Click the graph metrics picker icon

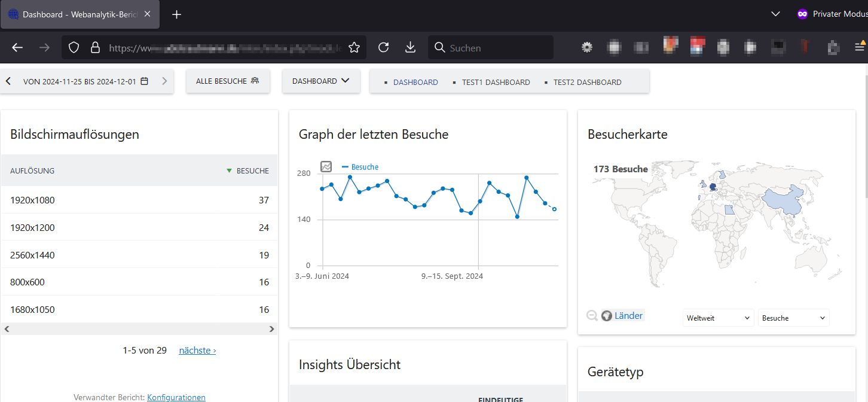coord(326,166)
